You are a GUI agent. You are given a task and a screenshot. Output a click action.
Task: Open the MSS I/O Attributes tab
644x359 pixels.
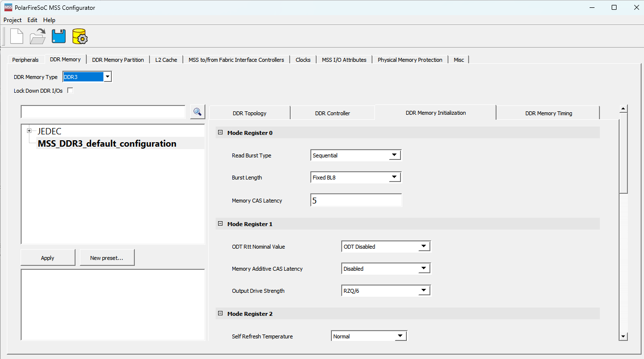point(344,60)
